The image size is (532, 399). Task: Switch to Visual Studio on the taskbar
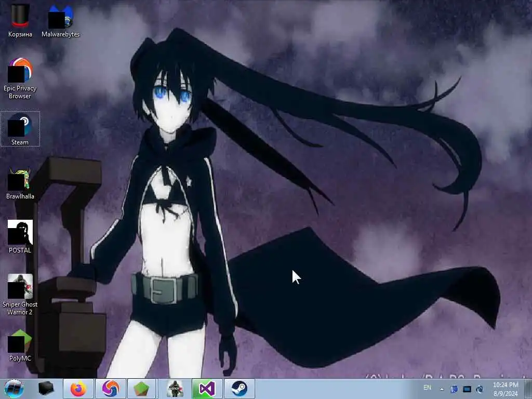(x=207, y=389)
